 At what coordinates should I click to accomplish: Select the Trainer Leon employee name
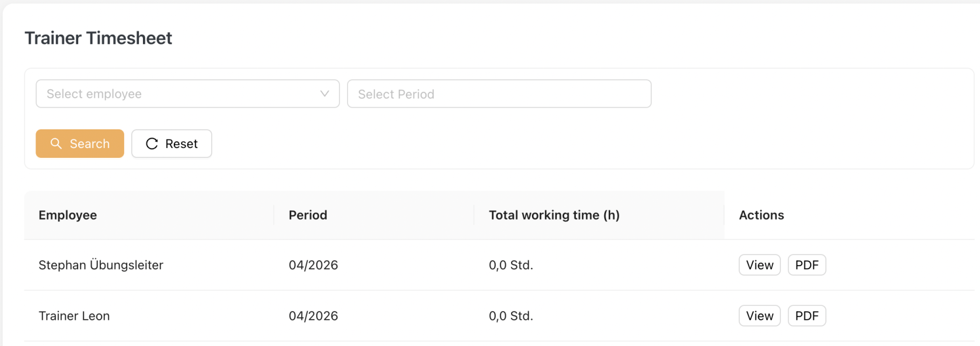coord(74,316)
